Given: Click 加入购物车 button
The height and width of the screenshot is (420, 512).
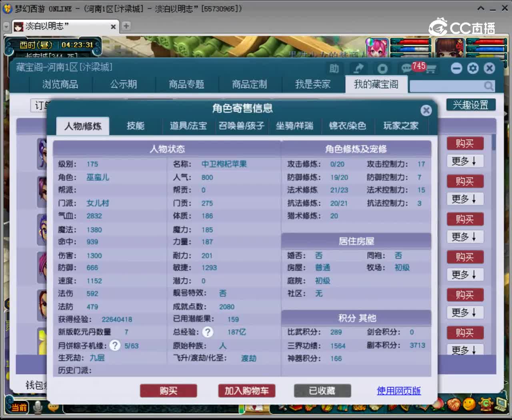Looking at the screenshot, I should pos(246,391).
